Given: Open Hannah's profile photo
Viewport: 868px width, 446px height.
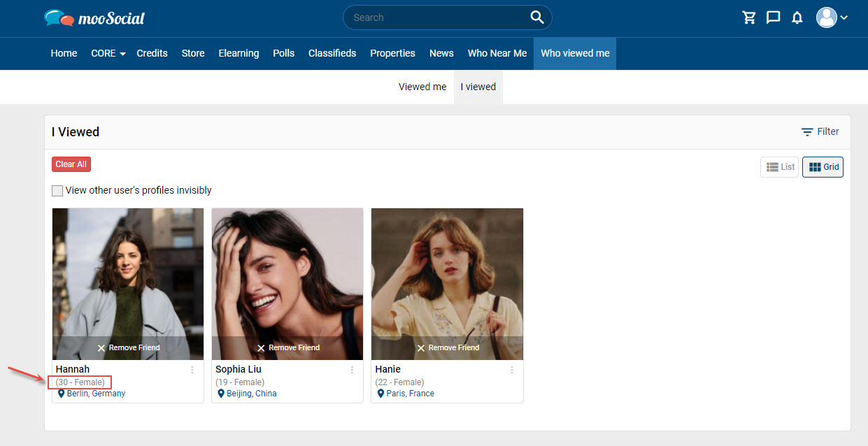Looking at the screenshot, I should click(x=128, y=273).
